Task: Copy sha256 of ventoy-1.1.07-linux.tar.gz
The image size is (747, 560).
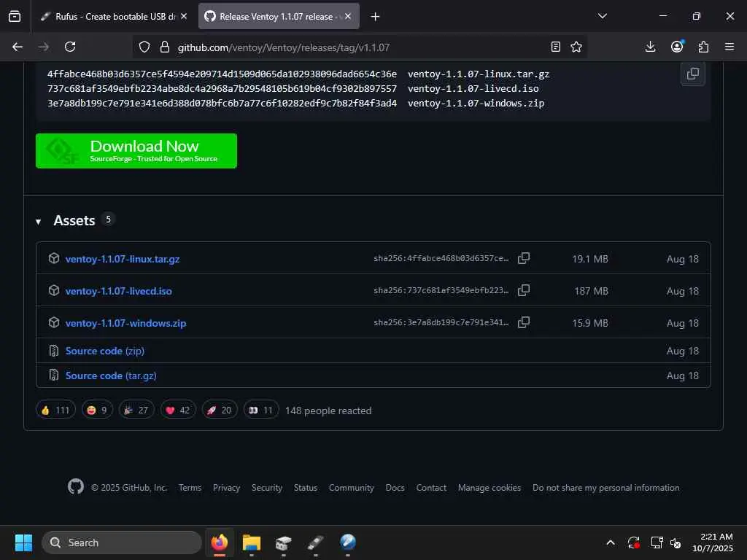Action: click(x=524, y=258)
